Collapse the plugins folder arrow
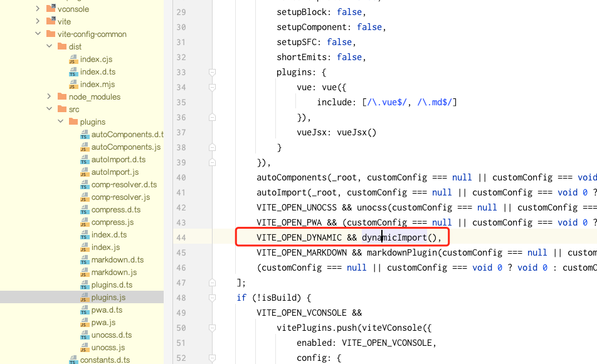This screenshot has height=364, width=597. pyautogui.click(x=61, y=122)
